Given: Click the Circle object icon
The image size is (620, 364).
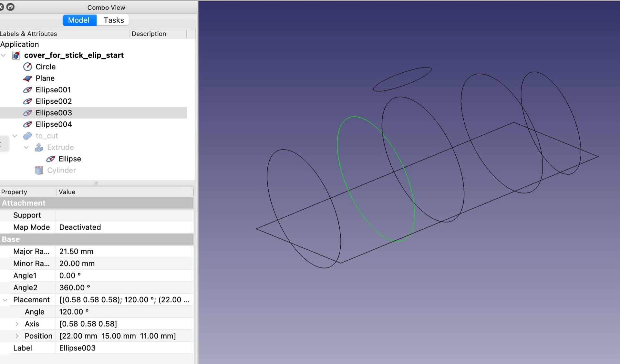Looking at the screenshot, I should coord(28,67).
